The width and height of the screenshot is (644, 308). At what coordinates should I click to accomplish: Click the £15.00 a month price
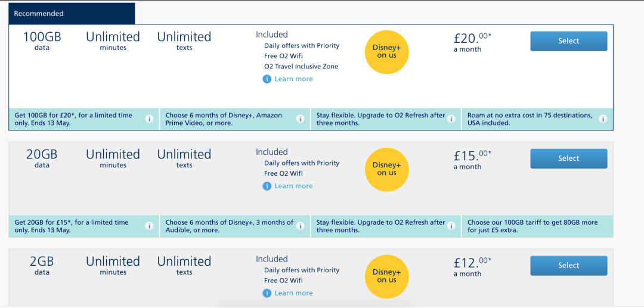click(x=472, y=160)
